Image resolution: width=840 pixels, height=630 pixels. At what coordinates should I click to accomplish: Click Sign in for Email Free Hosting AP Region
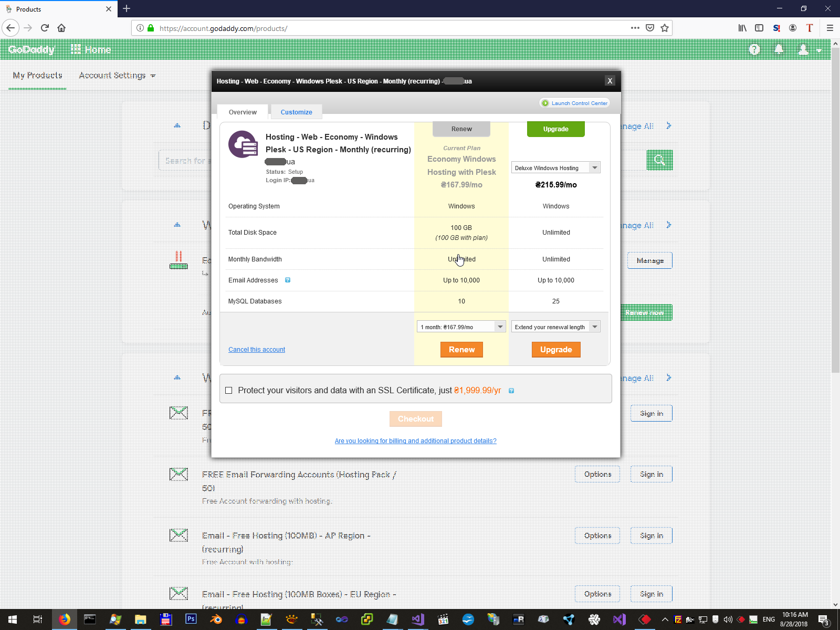[x=652, y=535]
